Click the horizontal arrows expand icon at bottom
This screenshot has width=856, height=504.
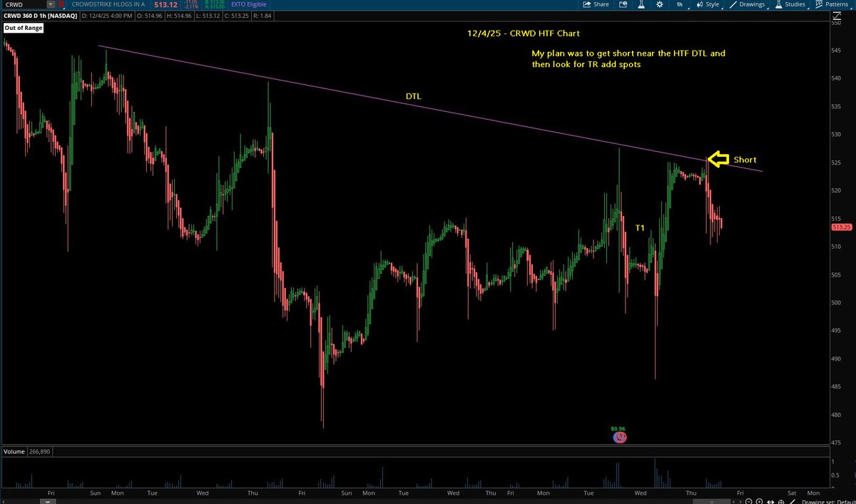(x=770, y=502)
